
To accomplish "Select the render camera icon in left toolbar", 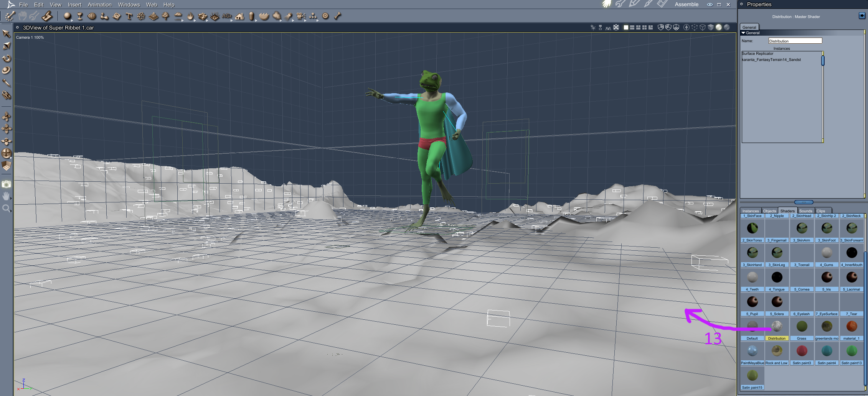I will pyautogui.click(x=6, y=184).
